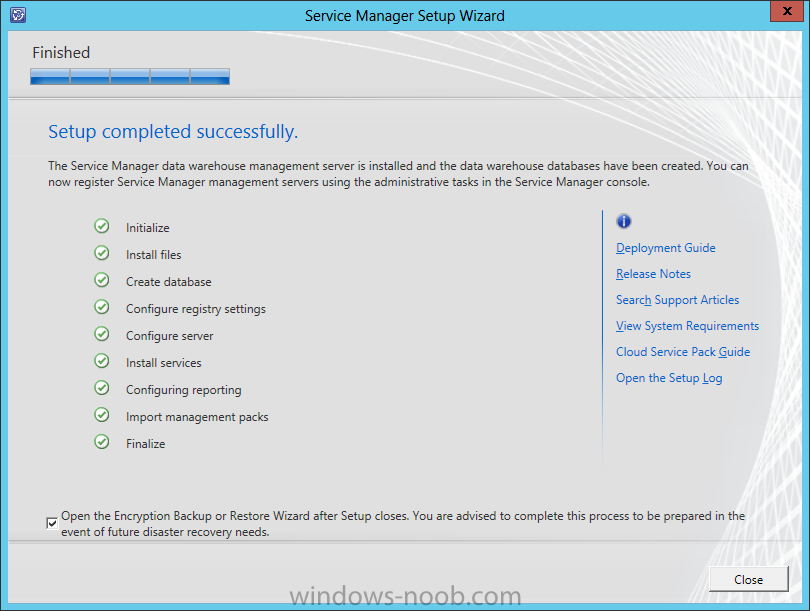This screenshot has height=611, width=810.
Task: Click the green checkmark beside Initialize
Action: tap(102, 226)
